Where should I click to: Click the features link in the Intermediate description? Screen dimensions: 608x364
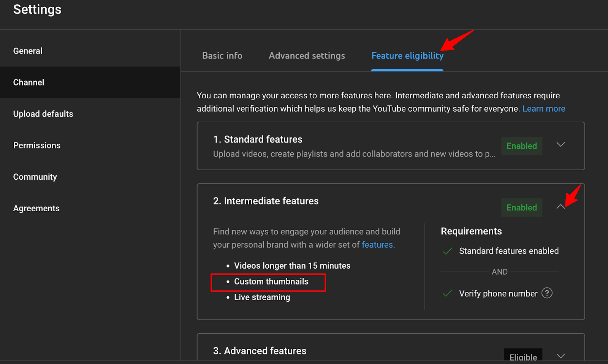tap(377, 244)
